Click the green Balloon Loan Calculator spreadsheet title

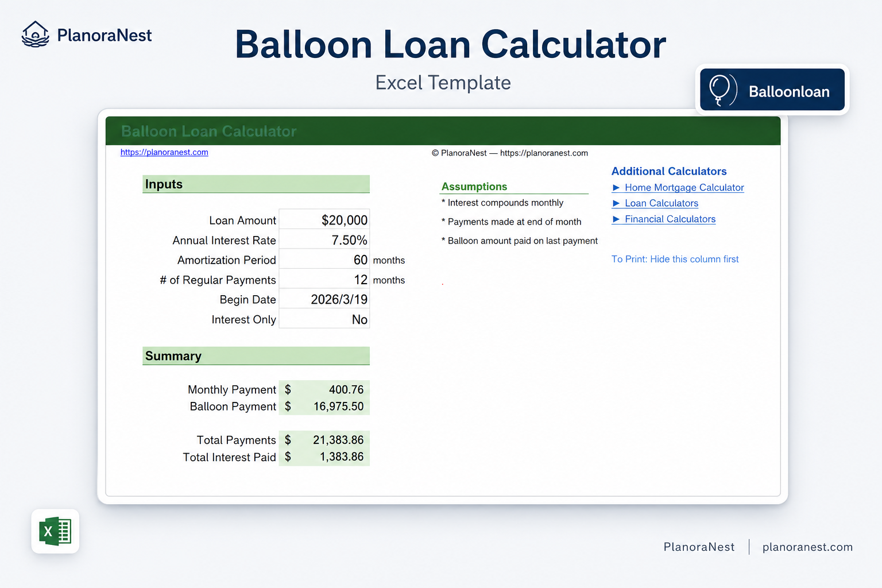coord(209,131)
